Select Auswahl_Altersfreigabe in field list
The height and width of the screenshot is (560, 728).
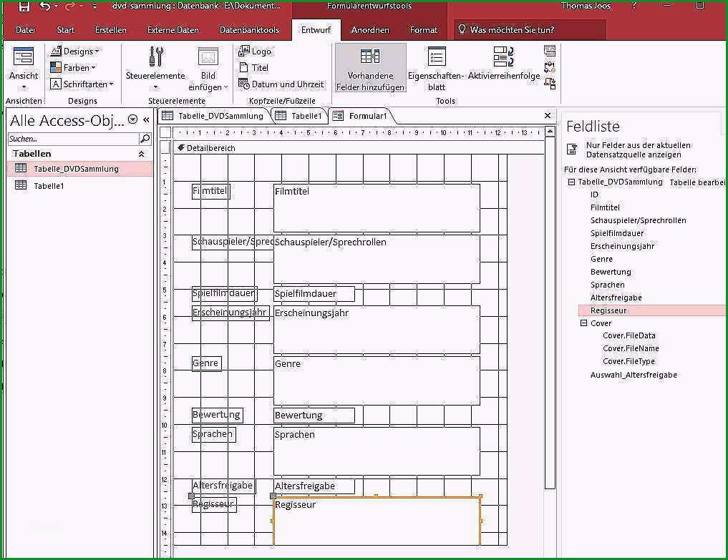point(634,375)
